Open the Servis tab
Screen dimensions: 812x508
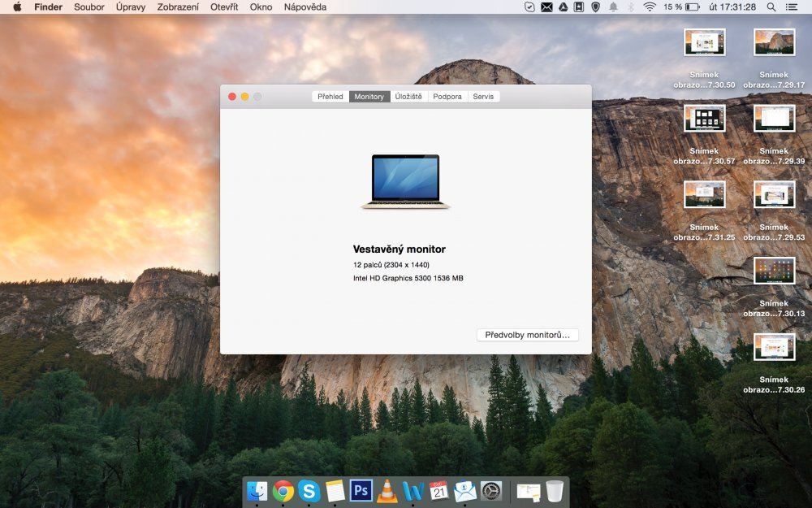(x=484, y=96)
